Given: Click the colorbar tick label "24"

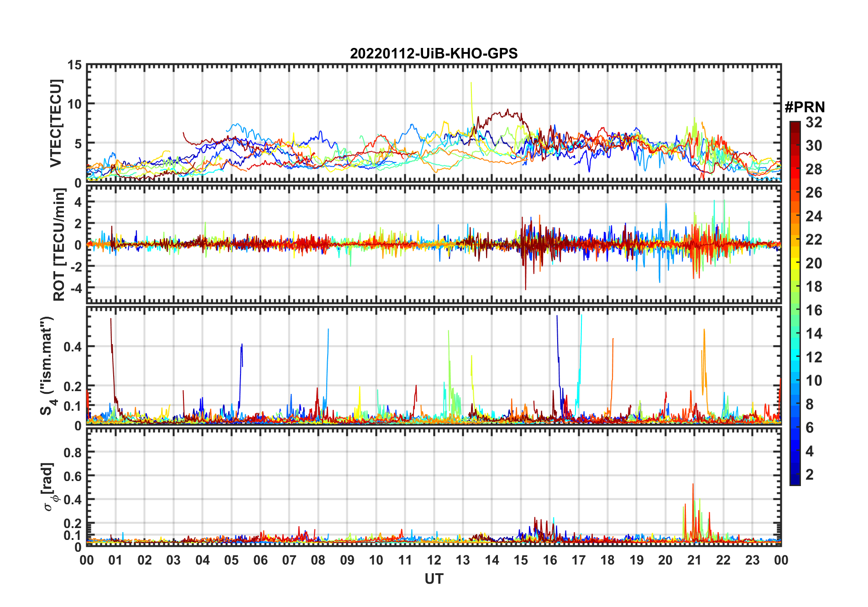Looking at the screenshot, I should point(814,216).
